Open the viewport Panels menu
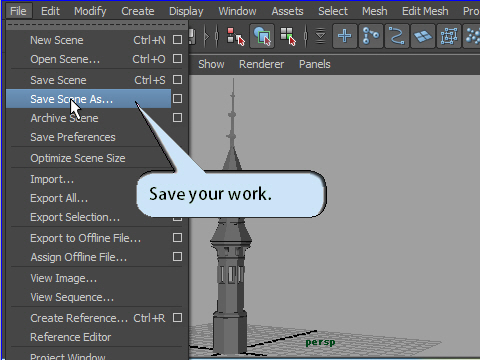The height and width of the screenshot is (360, 480). pyautogui.click(x=315, y=64)
